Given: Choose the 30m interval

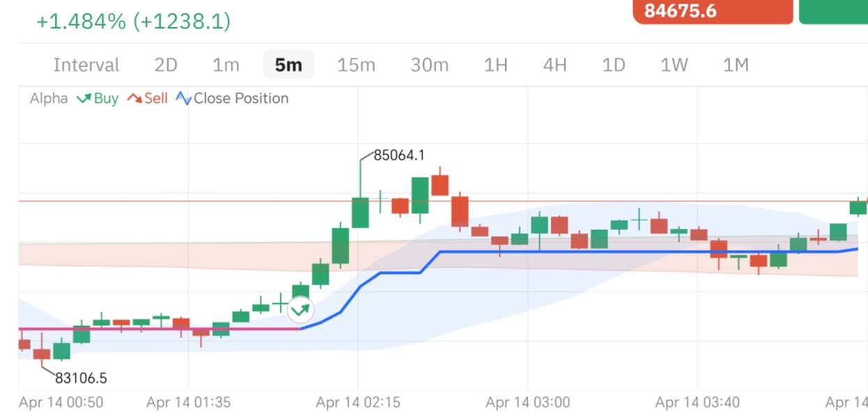Looking at the screenshot, I should (x=429, y=65).
